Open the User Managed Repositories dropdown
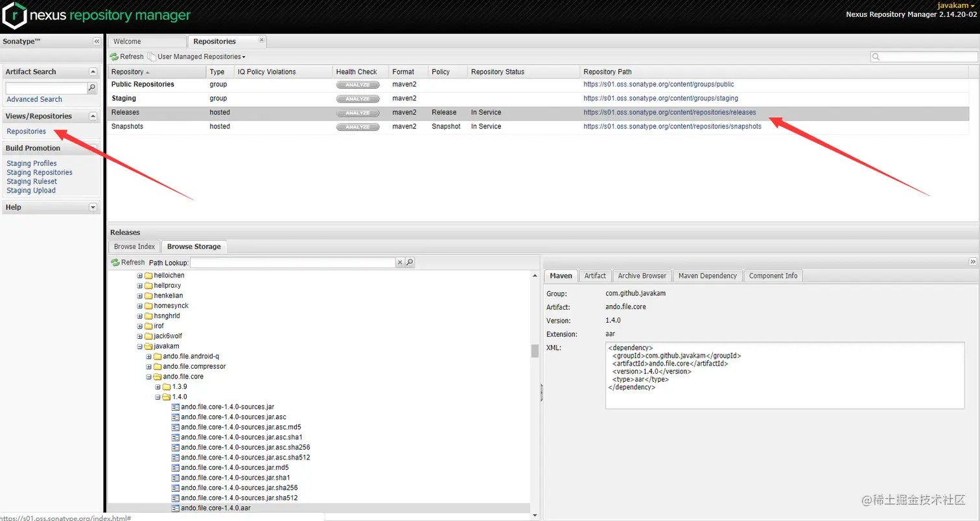Image resolution: width=980 pixels, height=521 pixels. pyautogui.click(x=197, y=57)
